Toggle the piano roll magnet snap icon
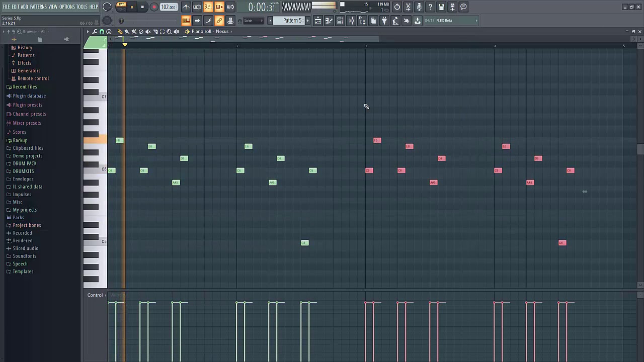 pos(102,31)
